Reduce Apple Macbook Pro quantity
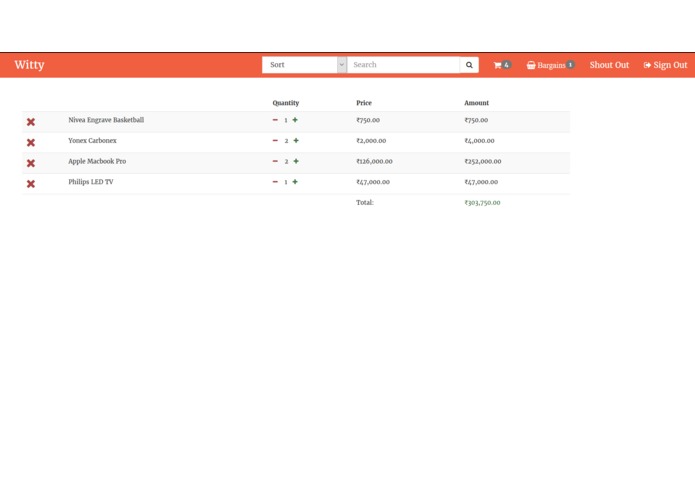The image size is (695, 494). 275,161
